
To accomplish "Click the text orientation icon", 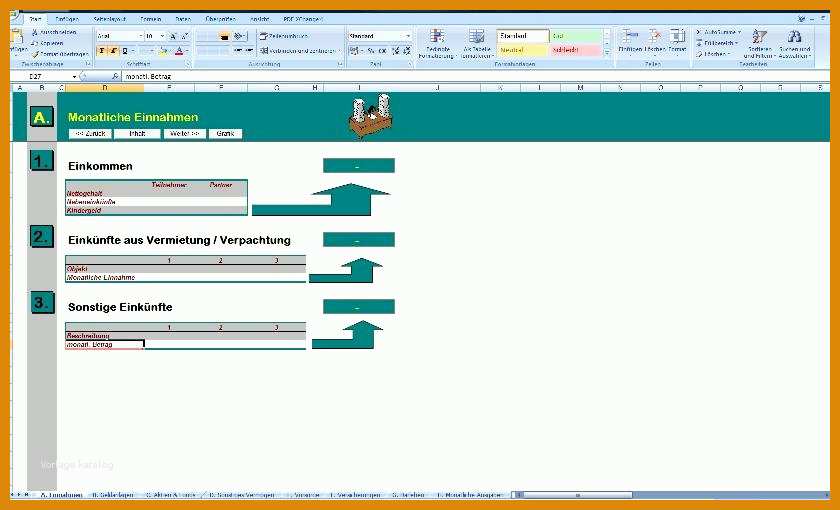I will point(238,36).
